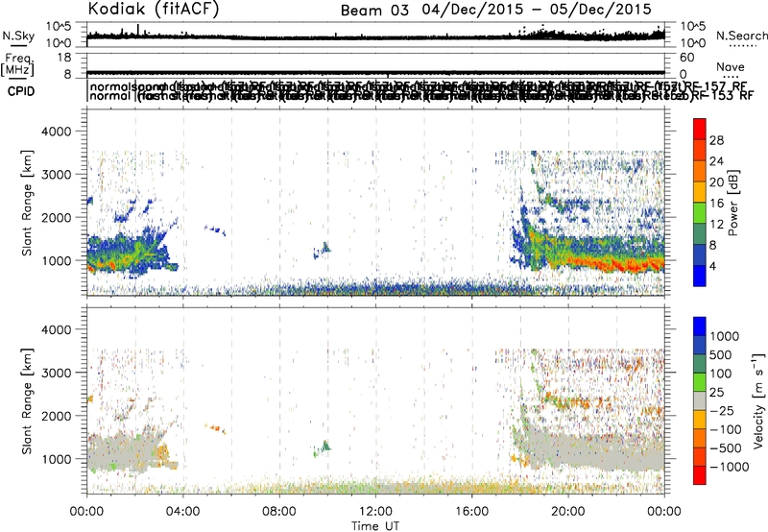Click the blue bottom of the power colorbar
Viewport: 768px width, 532px height.
(700, 276)
